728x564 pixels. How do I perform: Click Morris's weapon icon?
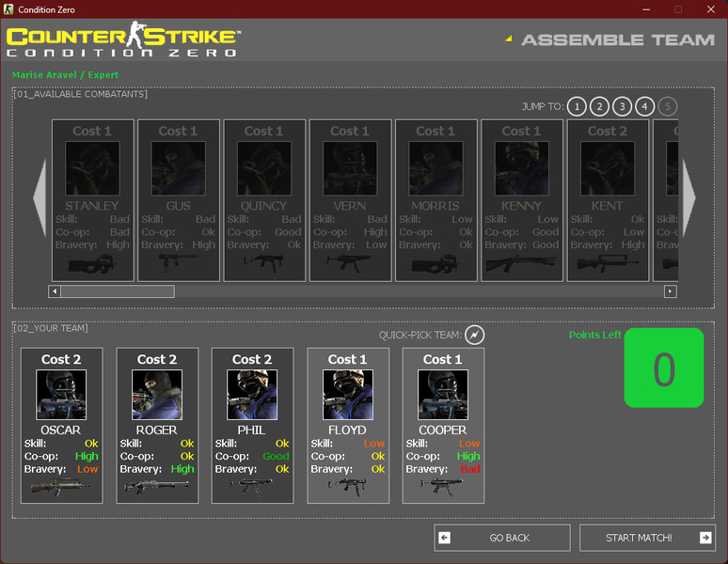coord(435,264)
